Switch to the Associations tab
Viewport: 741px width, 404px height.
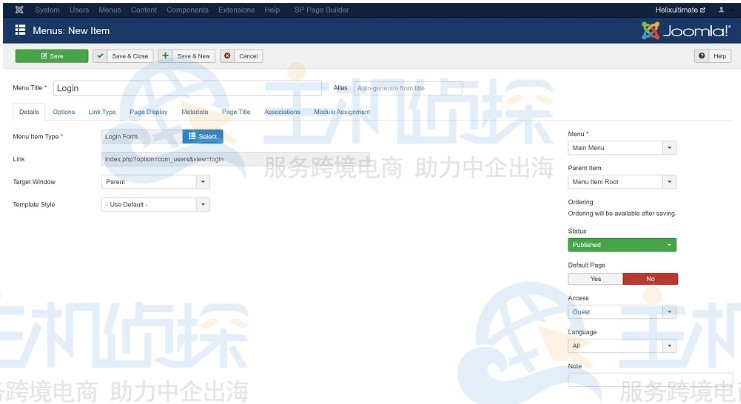282,112
